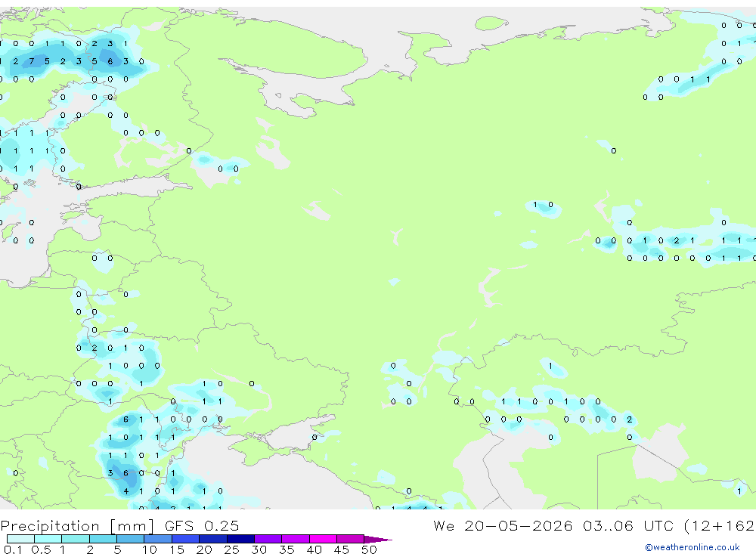
Task: Pick the legend swatch between 0.5 and 1
Action: (x=48, y=539)
